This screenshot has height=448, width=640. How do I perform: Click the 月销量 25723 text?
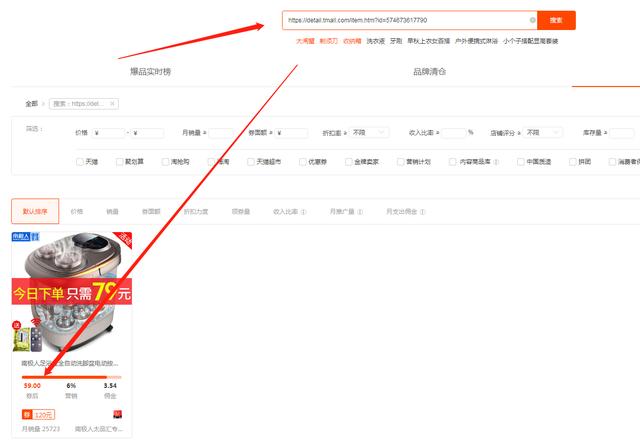pyautogui.click(x=41, y=429)
